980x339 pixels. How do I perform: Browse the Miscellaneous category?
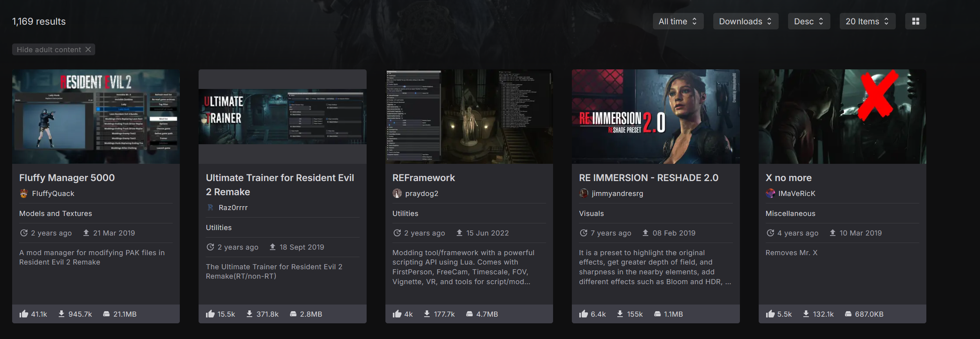pos(790,214)
